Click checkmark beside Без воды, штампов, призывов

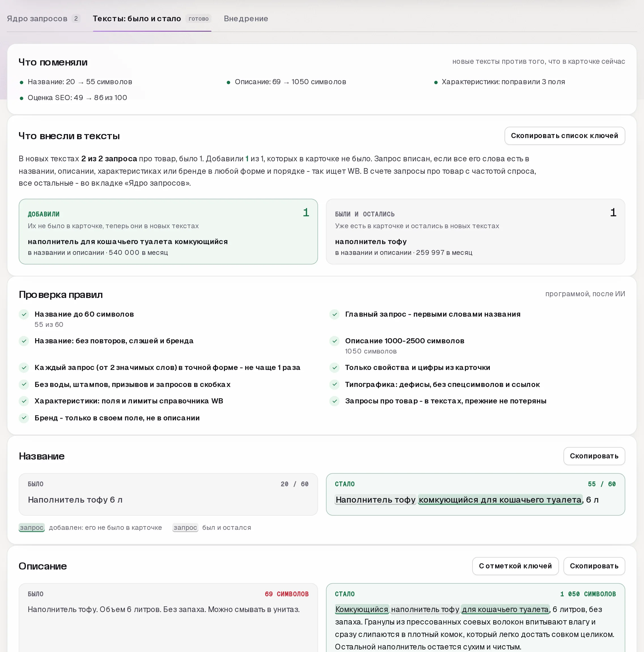pyautogui.click(x=24, y=384)
